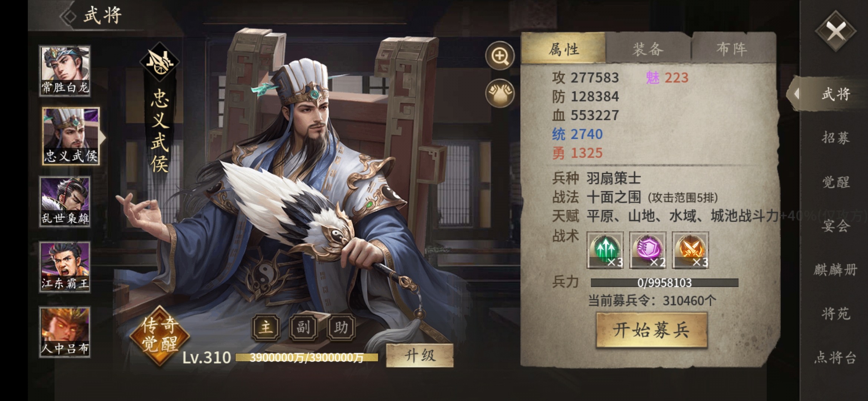Screen dimensions: 868x401
Task: Tap the purple shield tactic icon
Action: pyautogui.click(x=648, y=250)
